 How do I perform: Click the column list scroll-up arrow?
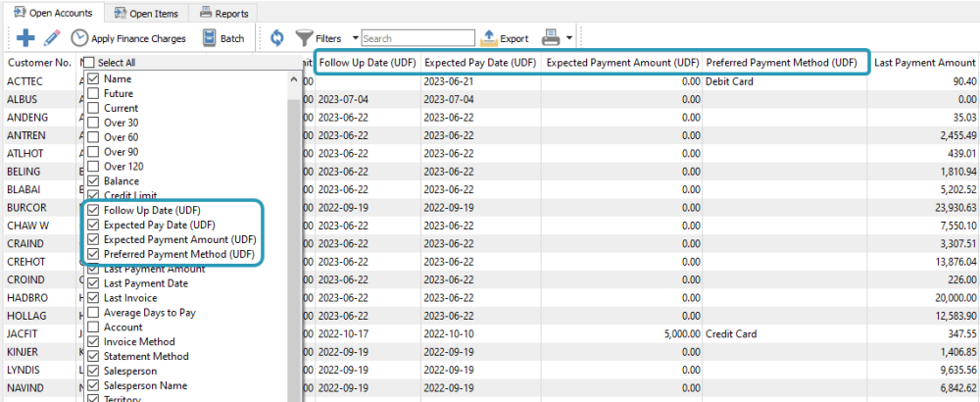tap(294, 80)
